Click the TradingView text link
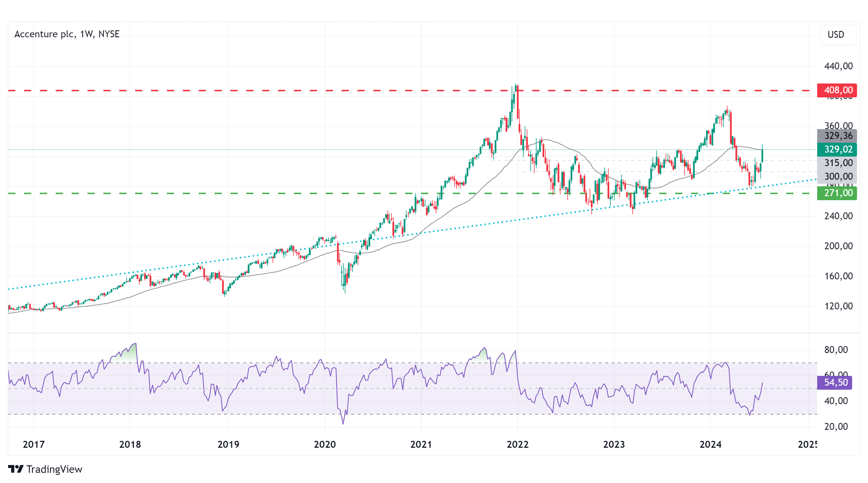This screenshot has height=483, width=868. point(54,469)
